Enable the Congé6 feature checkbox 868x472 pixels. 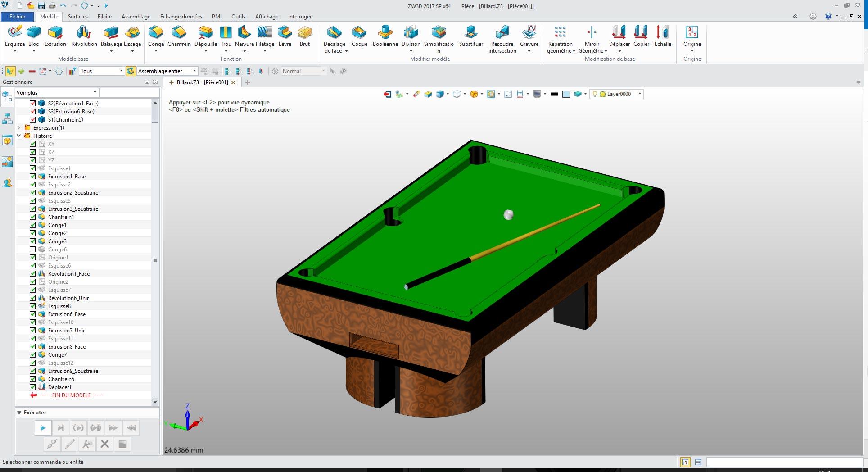click(x=32, y=250)
